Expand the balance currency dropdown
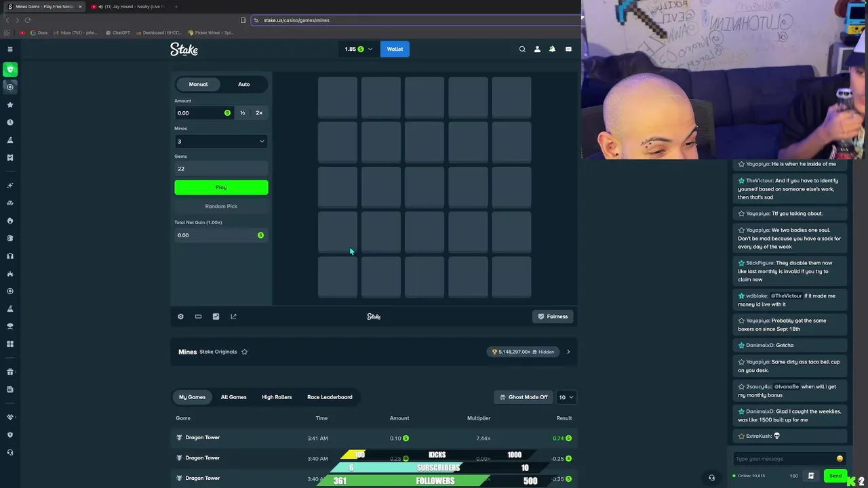 [x=370, y=49]
